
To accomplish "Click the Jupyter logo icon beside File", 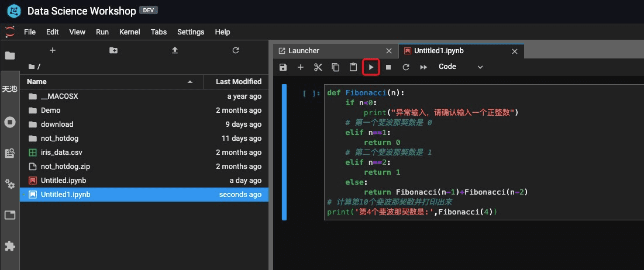I will (x=9, y=32).
